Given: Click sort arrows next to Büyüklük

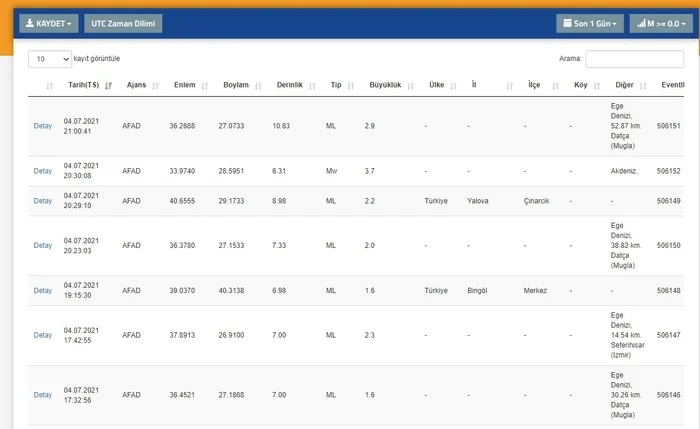Looking at the screenshot, I should 410,86.
